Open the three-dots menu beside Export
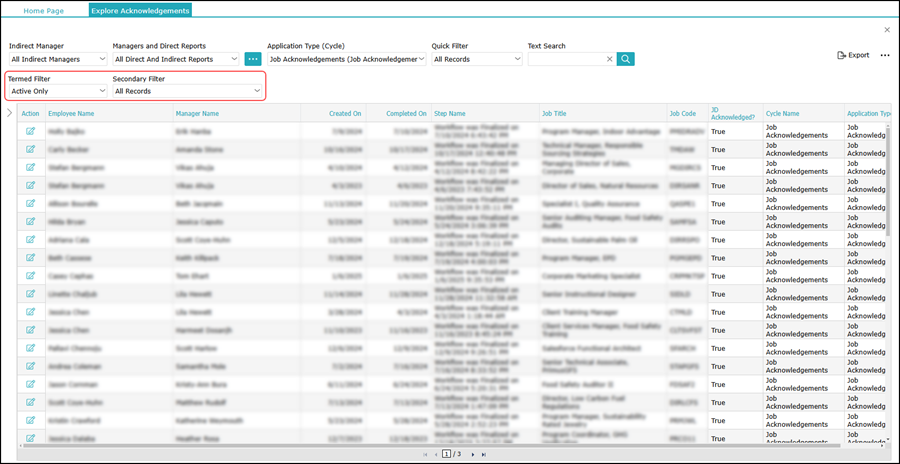The image size is (900, 464). coord(884,55)
